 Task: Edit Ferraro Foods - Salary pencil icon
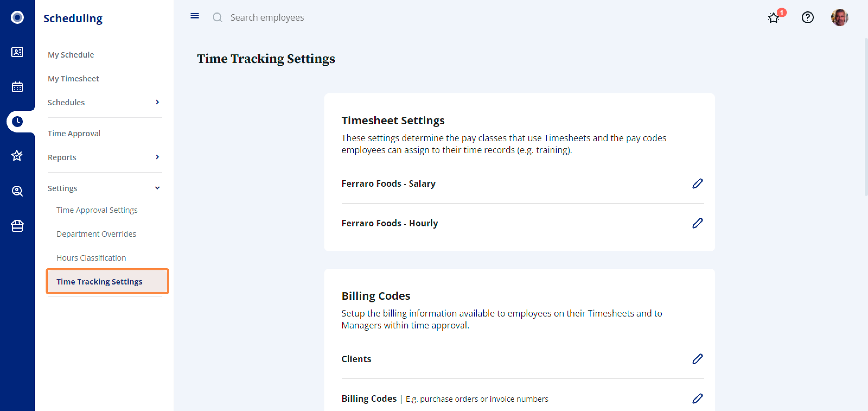pos(697,184)
